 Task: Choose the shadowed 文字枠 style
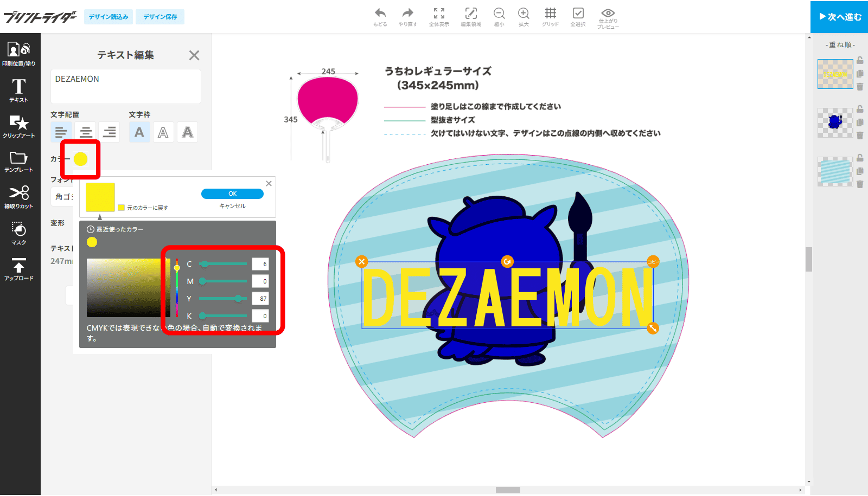(x=187, y=132)
